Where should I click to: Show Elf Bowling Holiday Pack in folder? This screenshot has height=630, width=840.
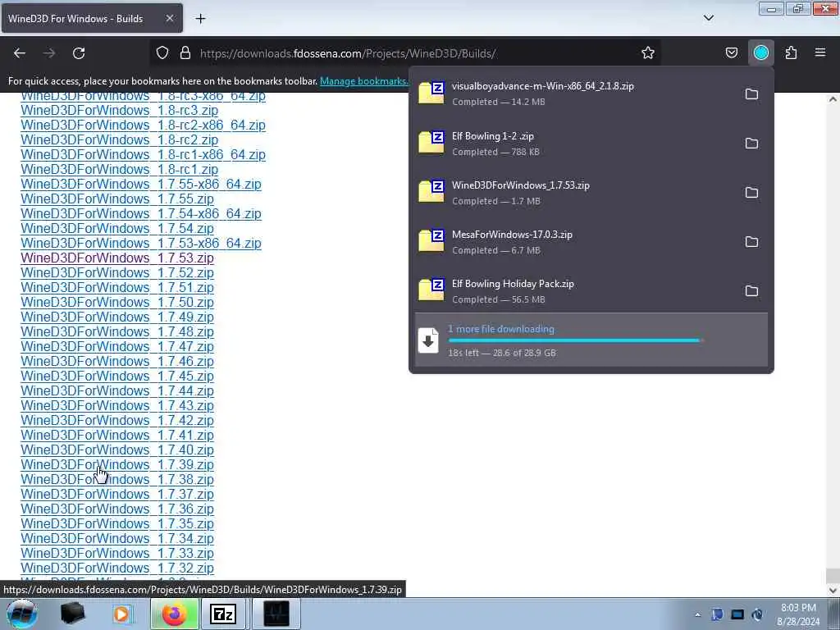751,291
